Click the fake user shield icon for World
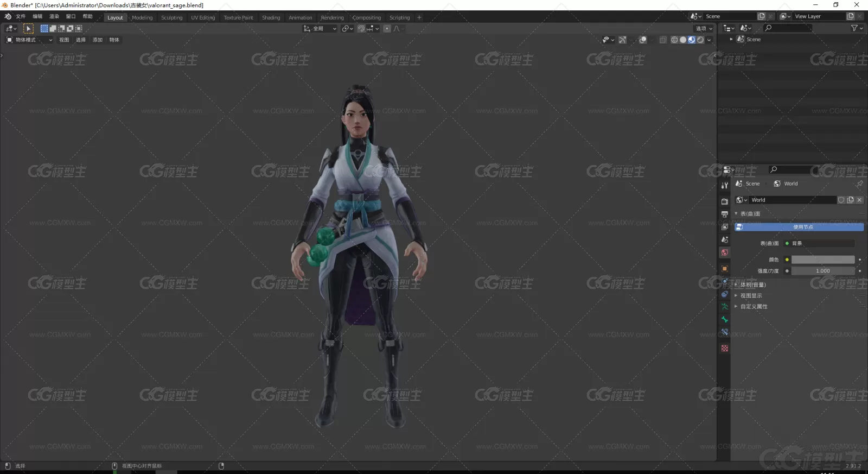This screenshot has height=474, width=868. click(x=841, y=200)
